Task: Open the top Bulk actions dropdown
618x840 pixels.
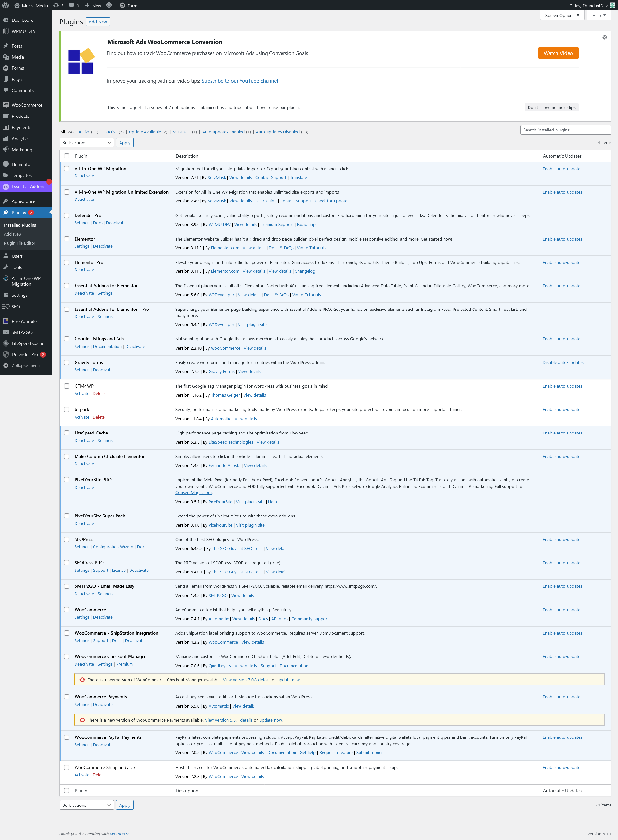Action: tap(87, 143)
